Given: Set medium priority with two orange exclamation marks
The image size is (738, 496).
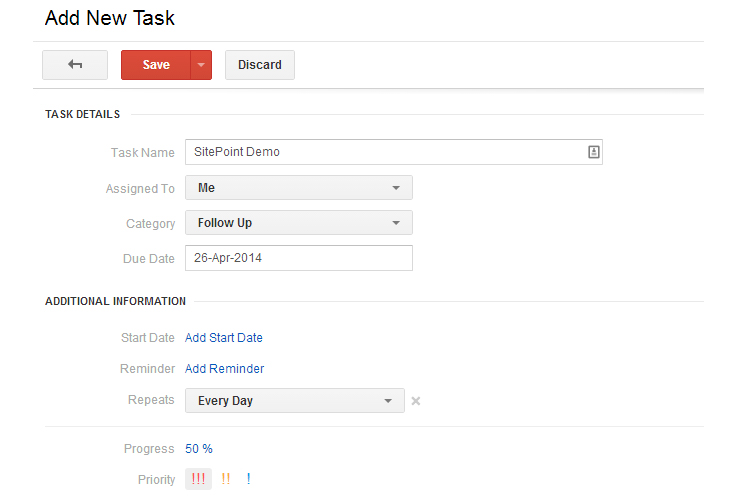Looking at the screenshot, I should pos(226,479).
